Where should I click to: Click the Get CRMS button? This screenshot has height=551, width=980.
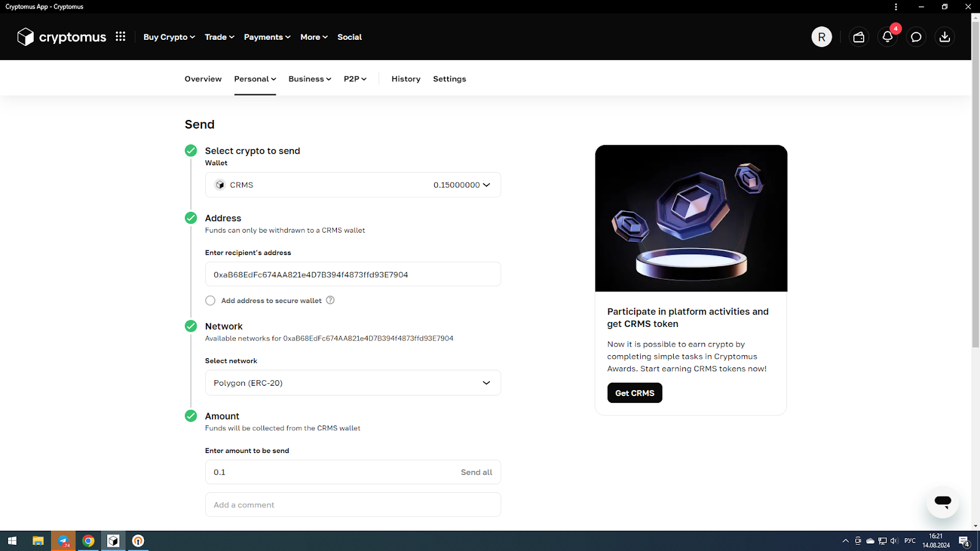click(x=635, y=392)
